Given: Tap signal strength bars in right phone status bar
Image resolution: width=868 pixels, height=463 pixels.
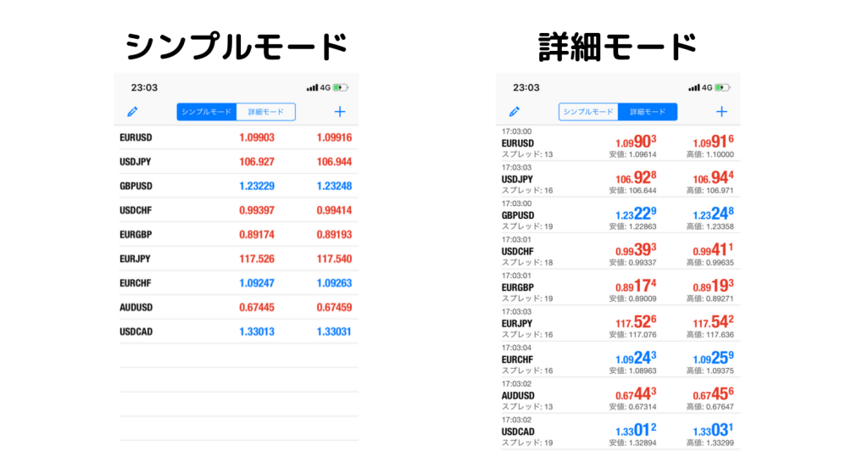Looking at the screenshot, I should 693,87.
